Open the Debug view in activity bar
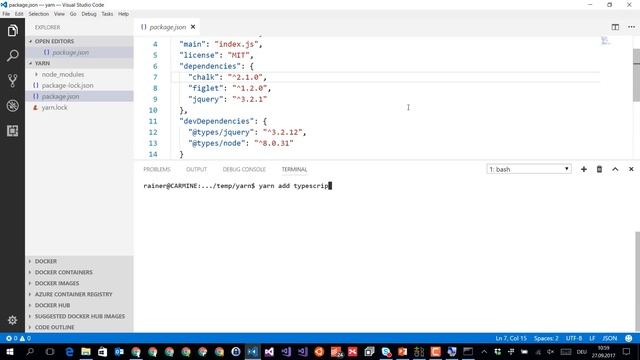 (x=12, y=106)
